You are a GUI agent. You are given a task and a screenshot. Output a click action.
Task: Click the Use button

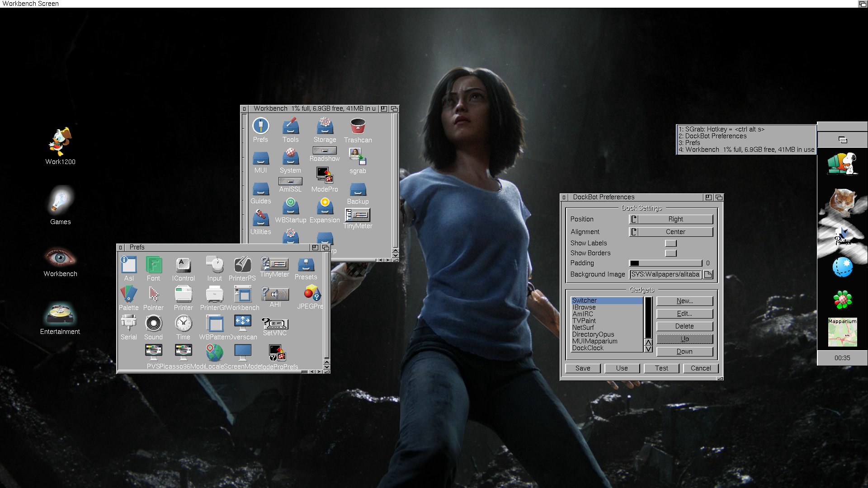tap(622, 368)
